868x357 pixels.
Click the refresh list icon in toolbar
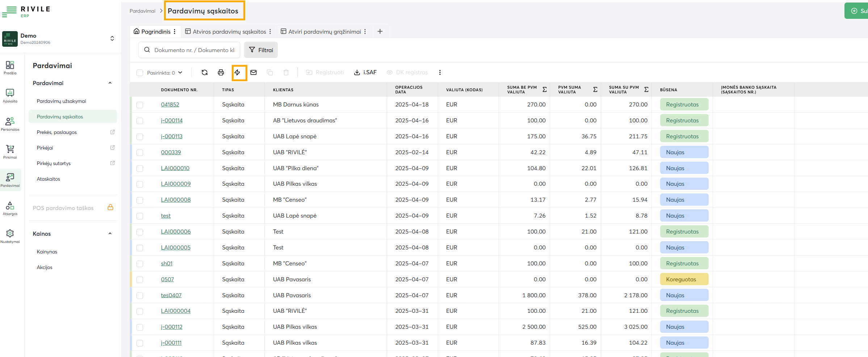(205, 72)
